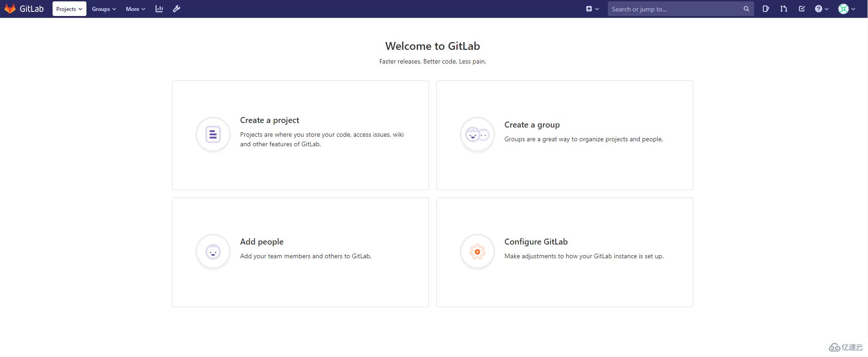Click the Add people face icon
This screenshot has width=868, height=357.
[213, 251]
